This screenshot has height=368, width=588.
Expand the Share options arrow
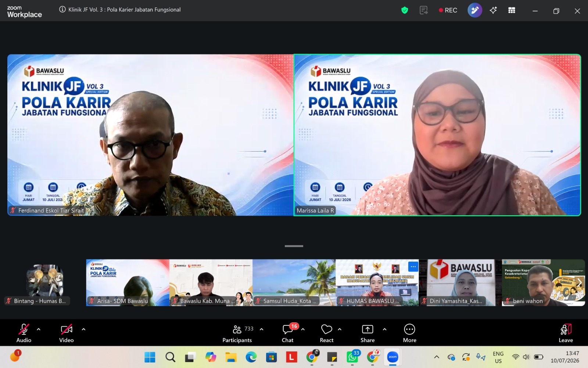point(385,329)
